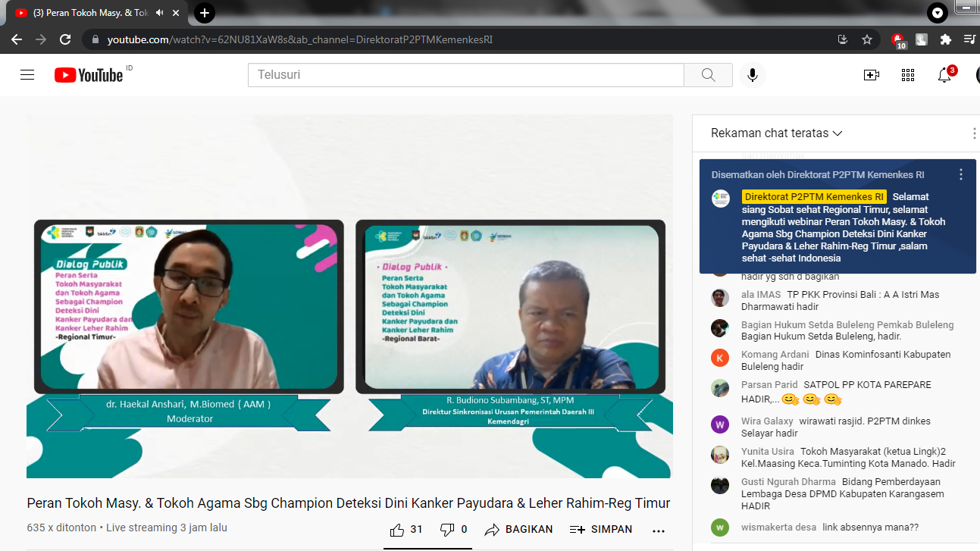Start voice search with microphone icon
This screenshot has width=980, height=551.
pos(753,75)
